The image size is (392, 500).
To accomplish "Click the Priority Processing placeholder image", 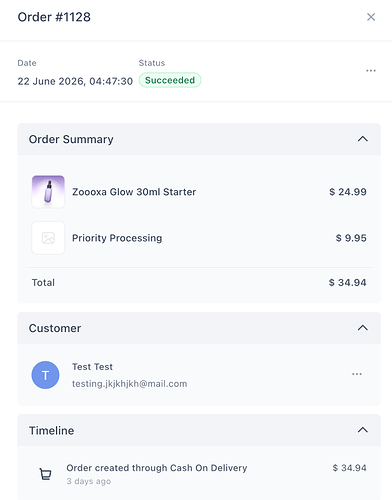I will [48, 238].
